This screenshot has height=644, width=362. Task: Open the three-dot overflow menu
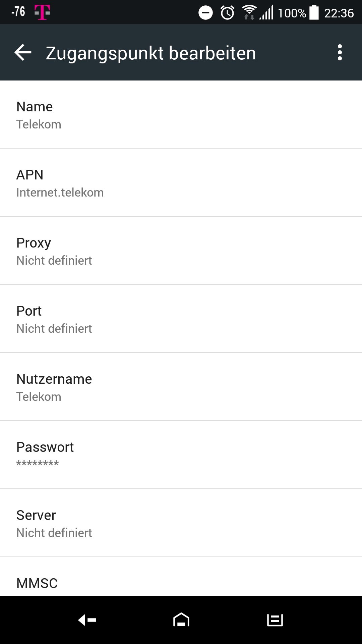(x=340, y=53)
